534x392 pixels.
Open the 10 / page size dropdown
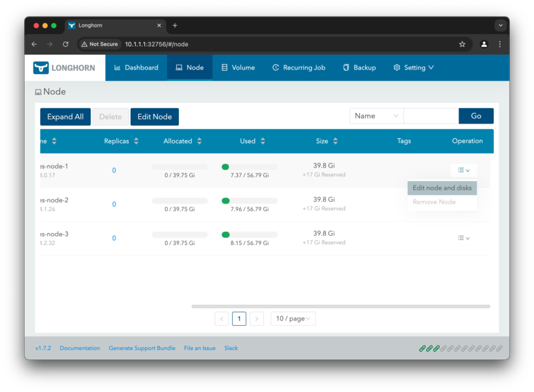click(293, 319)
